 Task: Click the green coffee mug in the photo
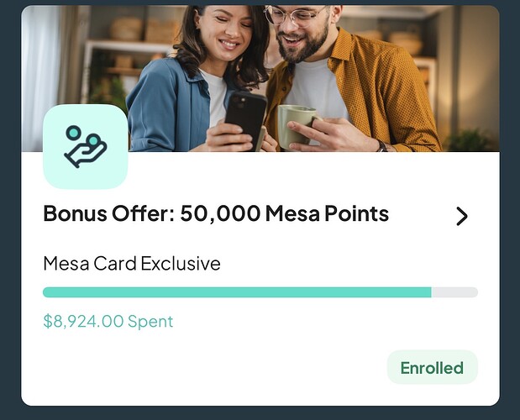click(x=296, y=125)
